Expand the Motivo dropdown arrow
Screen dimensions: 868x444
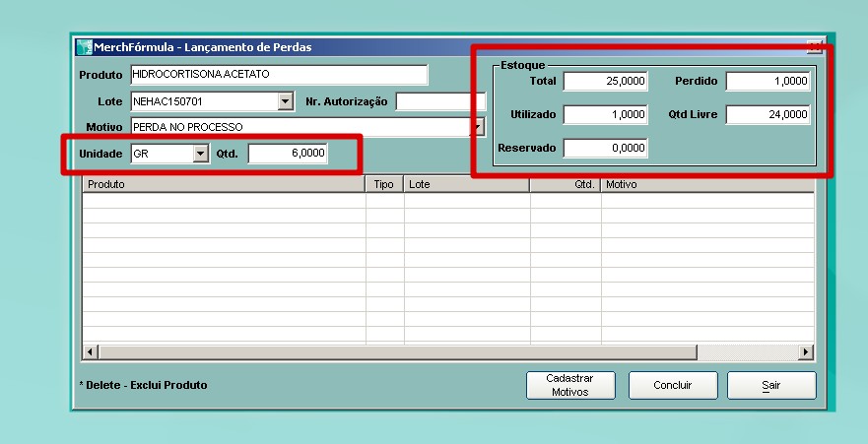(x=479, y=127)
